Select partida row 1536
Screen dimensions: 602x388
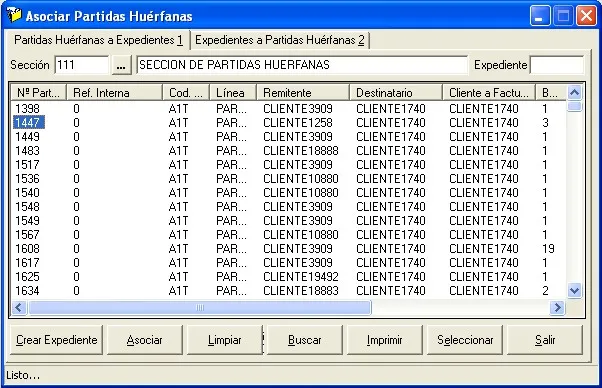pyautogui.click(x=288, y=179)
